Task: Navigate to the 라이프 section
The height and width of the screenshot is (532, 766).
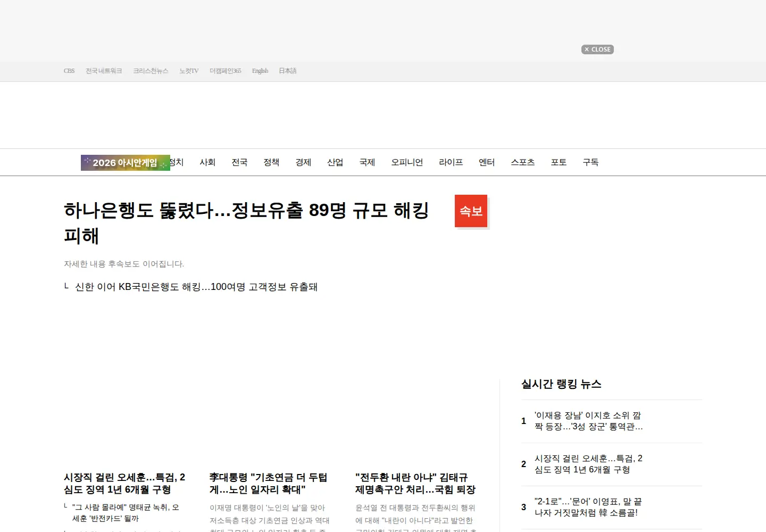Action: pos(451,162)
